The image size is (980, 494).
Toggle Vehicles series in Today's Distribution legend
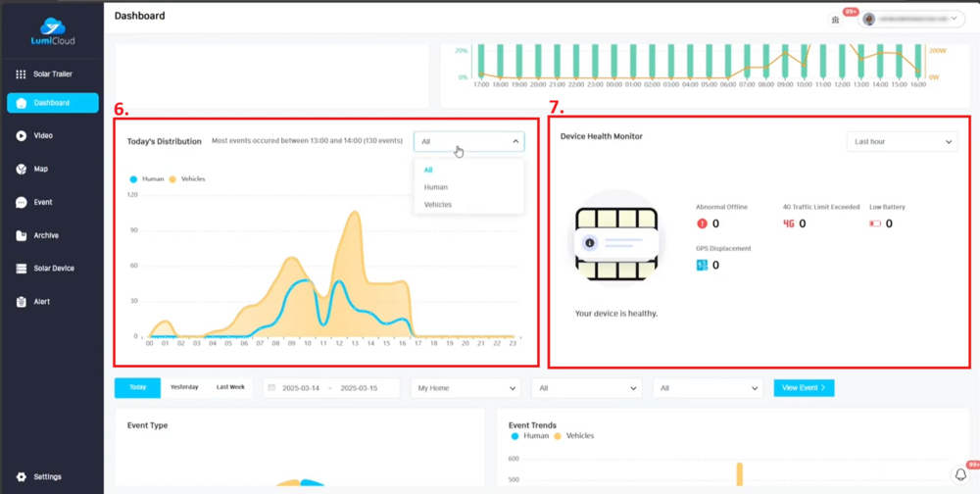pyautogui.click(x=187, y=179)
